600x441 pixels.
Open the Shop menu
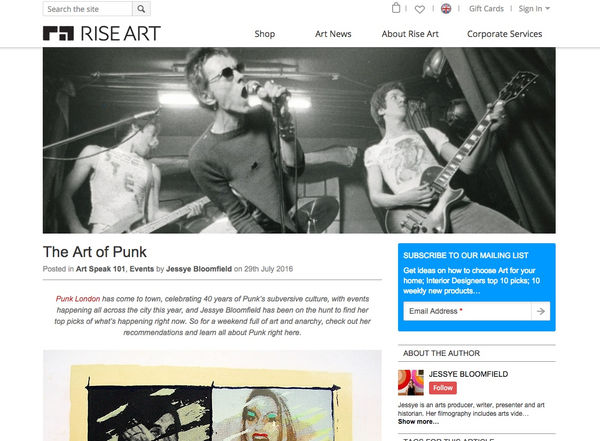point(265,34)
